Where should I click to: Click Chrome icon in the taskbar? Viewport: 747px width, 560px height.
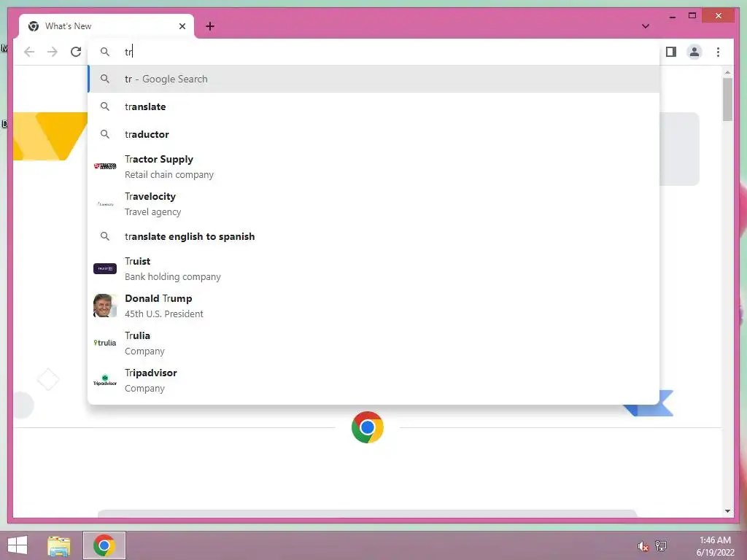[104, 545]
